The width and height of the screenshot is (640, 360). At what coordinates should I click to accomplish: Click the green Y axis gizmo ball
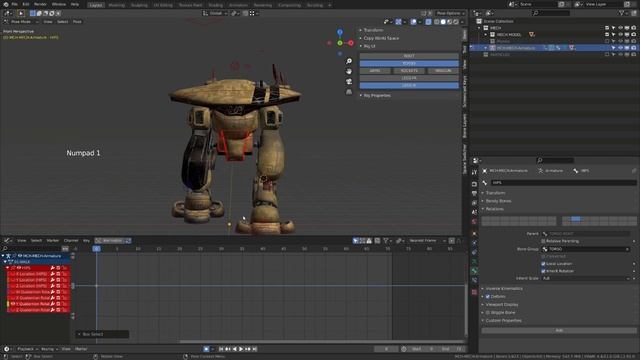coord(340,43)
